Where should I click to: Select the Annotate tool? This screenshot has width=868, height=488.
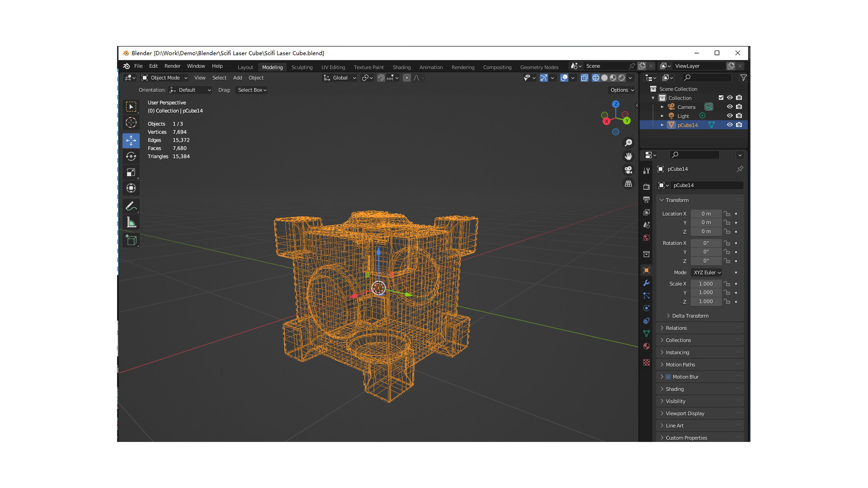pos(131,206)
